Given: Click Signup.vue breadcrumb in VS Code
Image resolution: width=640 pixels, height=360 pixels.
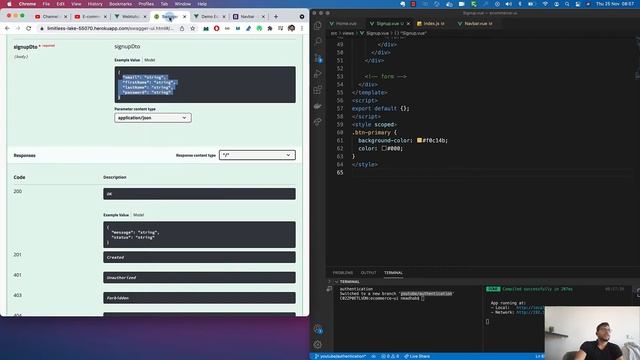Looking at the screenshot, I should click(378, 33).
